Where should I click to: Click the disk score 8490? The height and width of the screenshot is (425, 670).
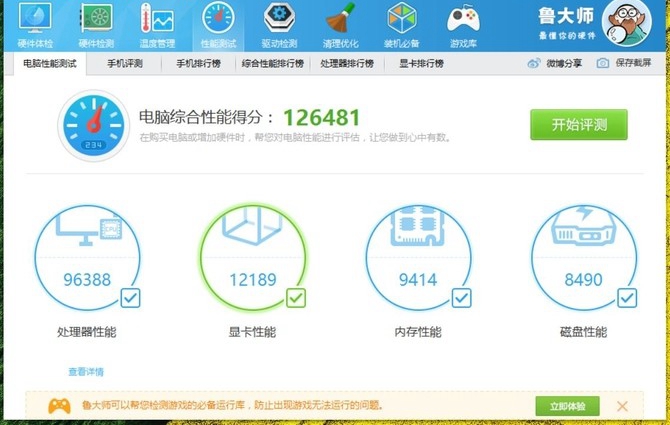(583, 280)
